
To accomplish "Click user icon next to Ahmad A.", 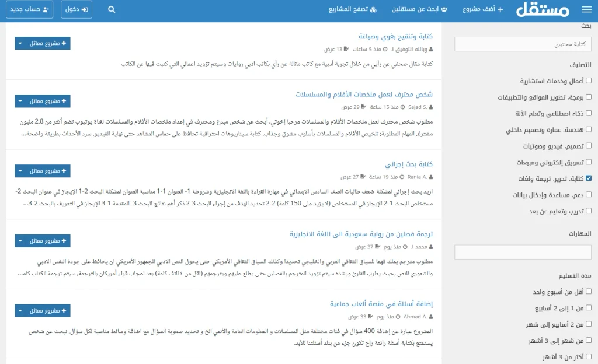I will (x=431, y=317).
